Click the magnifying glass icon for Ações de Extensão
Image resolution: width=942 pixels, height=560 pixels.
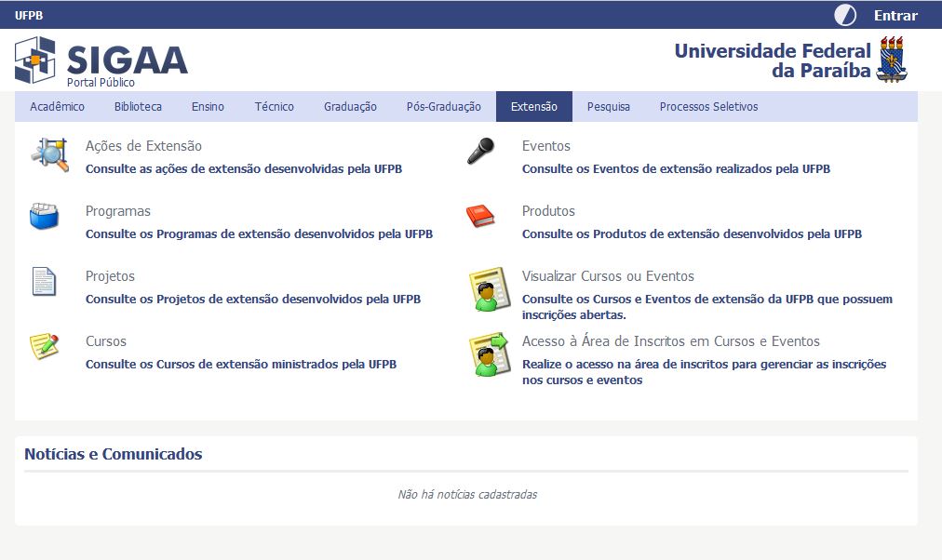point(48,153)
